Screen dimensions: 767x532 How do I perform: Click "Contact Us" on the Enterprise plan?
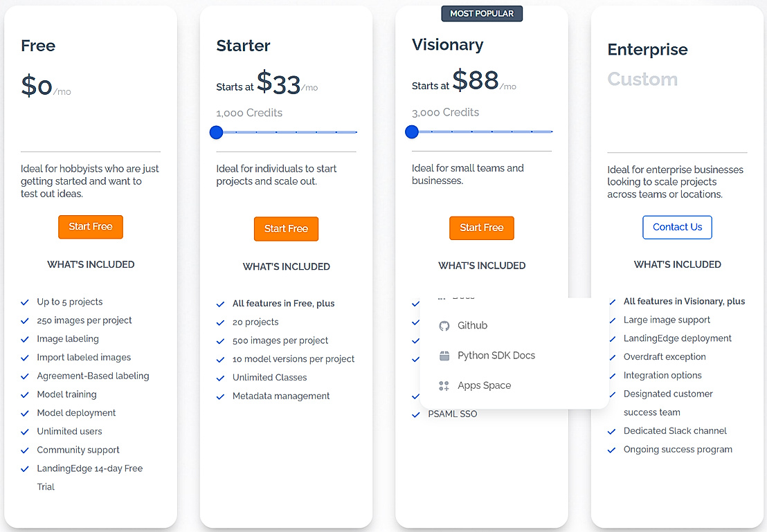pyautogui.click(x=677, y=227)
